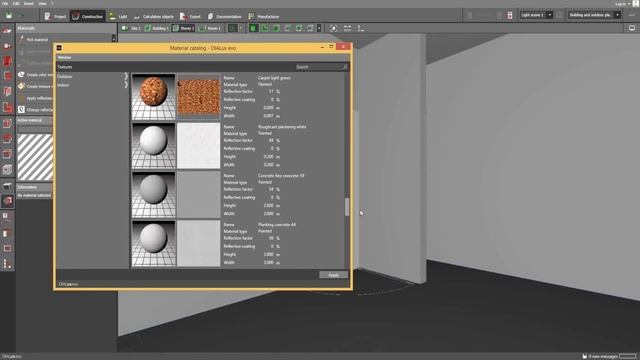Image resolution: width=640 pixels, height=360 pixels.
Task: Open the Manufacturer tab
Action: [264, 16]
